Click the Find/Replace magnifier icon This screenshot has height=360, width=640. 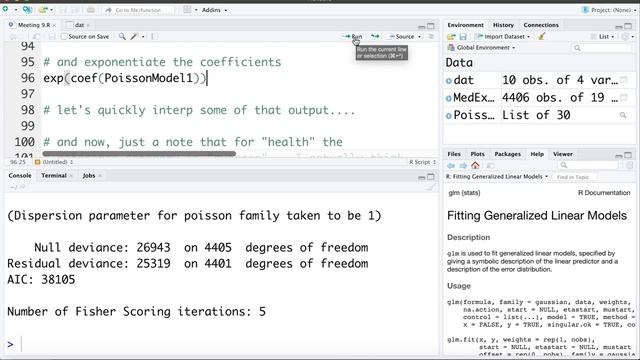pos(122,37)
